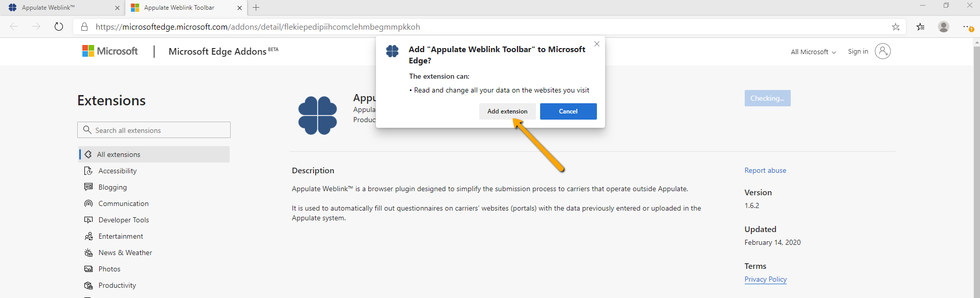Click the All extensions puzzle icon
The image size is (980, 298).
point(88,154)
